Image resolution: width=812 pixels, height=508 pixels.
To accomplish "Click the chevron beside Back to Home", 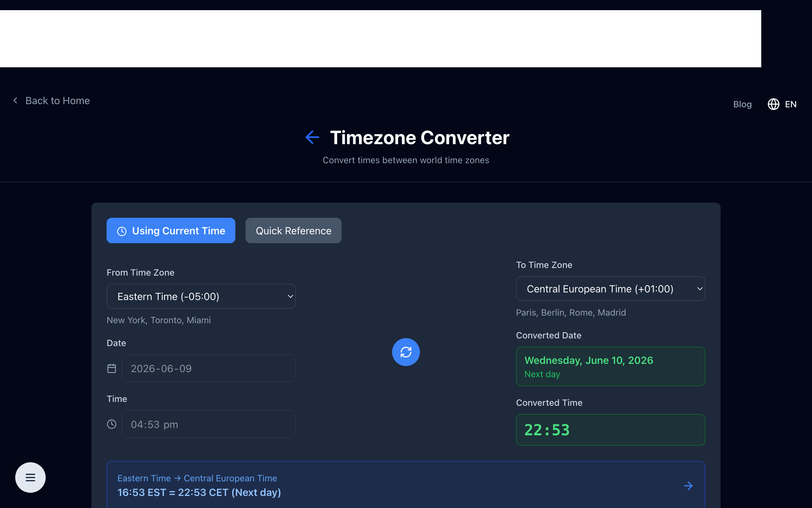I will coord(16,100).
